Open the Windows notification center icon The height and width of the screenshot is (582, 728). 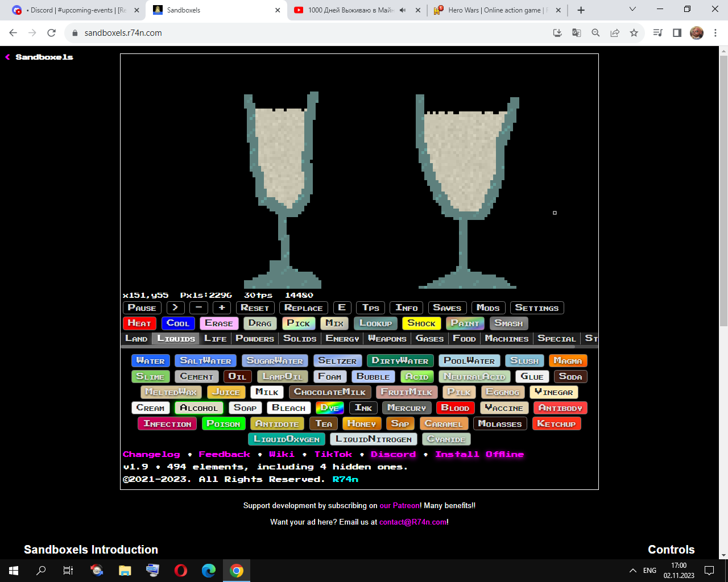click(709, 571)
